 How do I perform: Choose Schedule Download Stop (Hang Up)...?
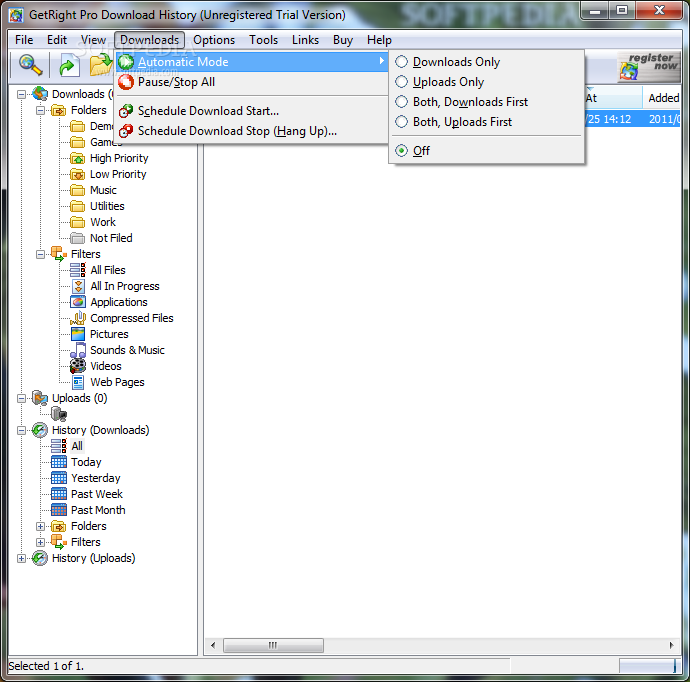tap(252, 131)
